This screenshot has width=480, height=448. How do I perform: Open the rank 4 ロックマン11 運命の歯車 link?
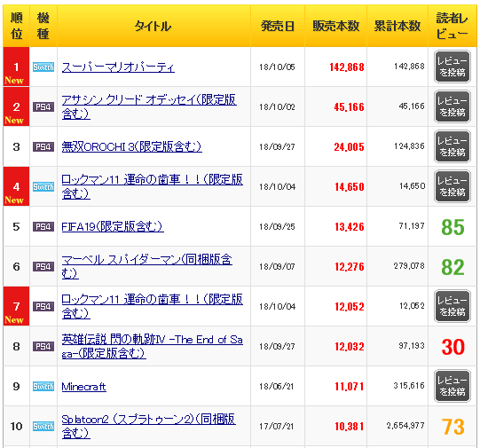(x=152, y=186)
